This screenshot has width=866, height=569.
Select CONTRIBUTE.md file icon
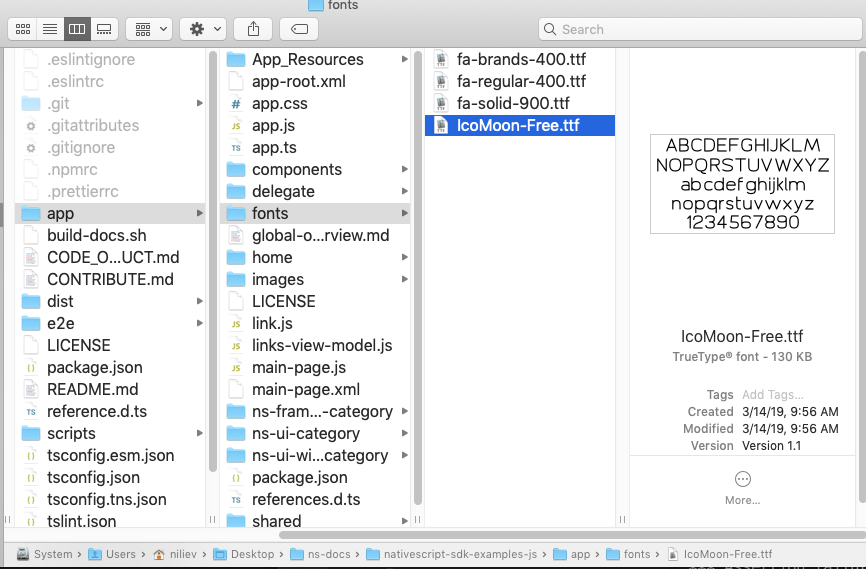(x=31, y=280)
